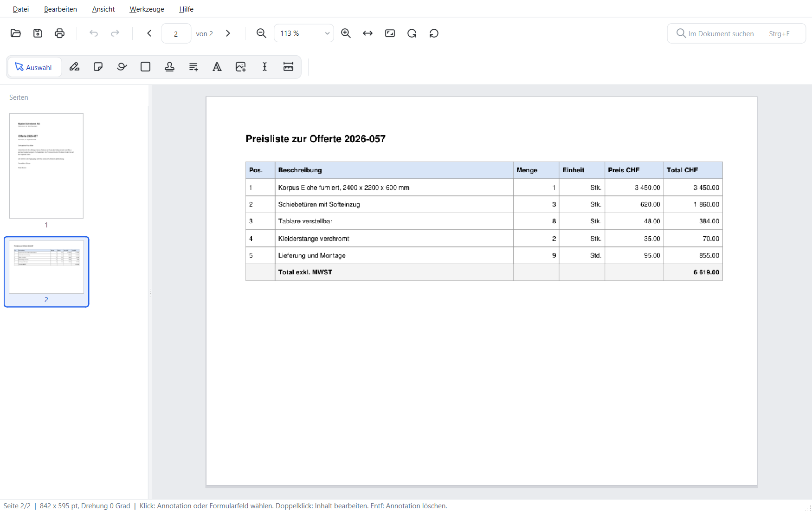The width and height of the screenshot is (812, 512).
Task: Select the ruler measurement tool
Action: tap(288, 67)
